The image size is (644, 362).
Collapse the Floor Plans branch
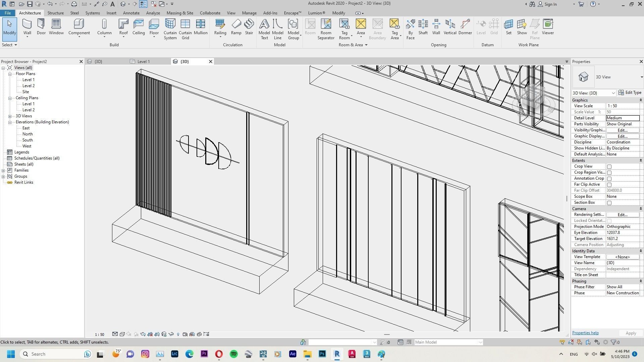(x=10, y=73)
